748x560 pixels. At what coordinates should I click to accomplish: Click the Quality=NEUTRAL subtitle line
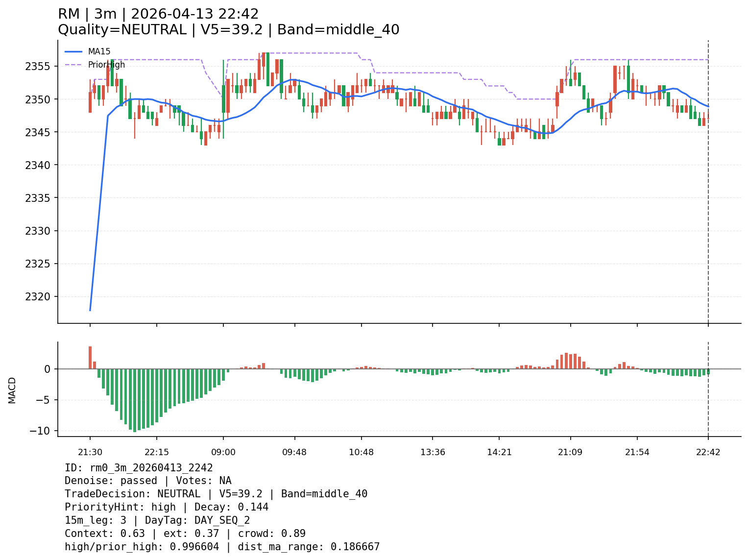click(x=228, y=30)
